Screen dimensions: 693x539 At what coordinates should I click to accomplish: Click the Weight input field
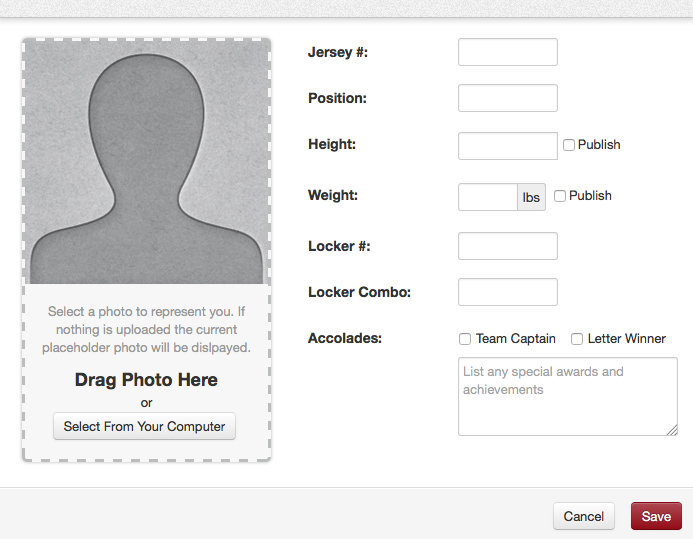(487, 197)
